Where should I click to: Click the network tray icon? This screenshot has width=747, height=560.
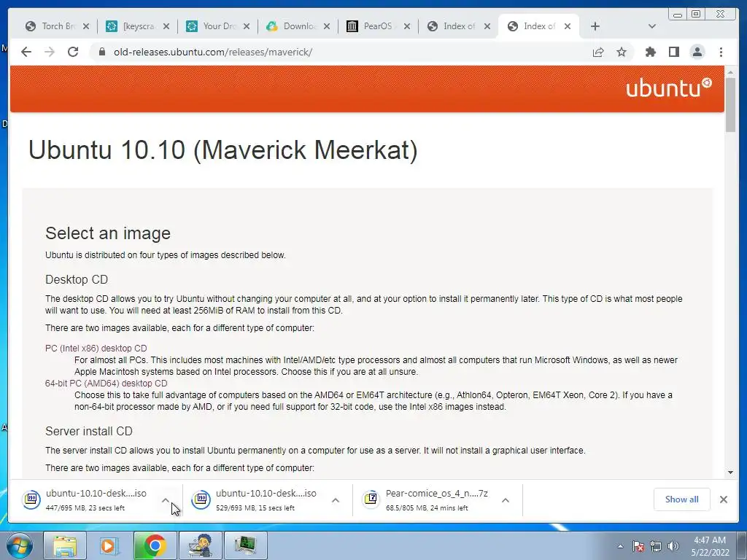tap(656, 546)
